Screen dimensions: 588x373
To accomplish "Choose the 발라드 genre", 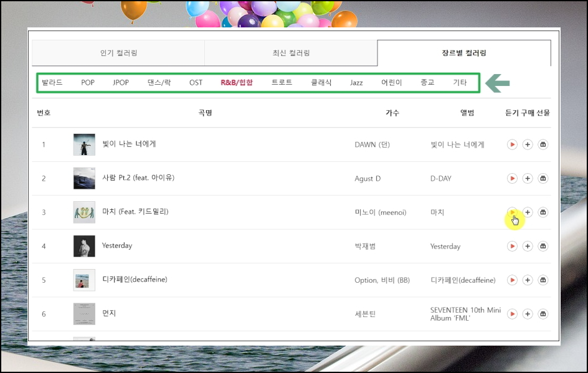I will (52, 82).
